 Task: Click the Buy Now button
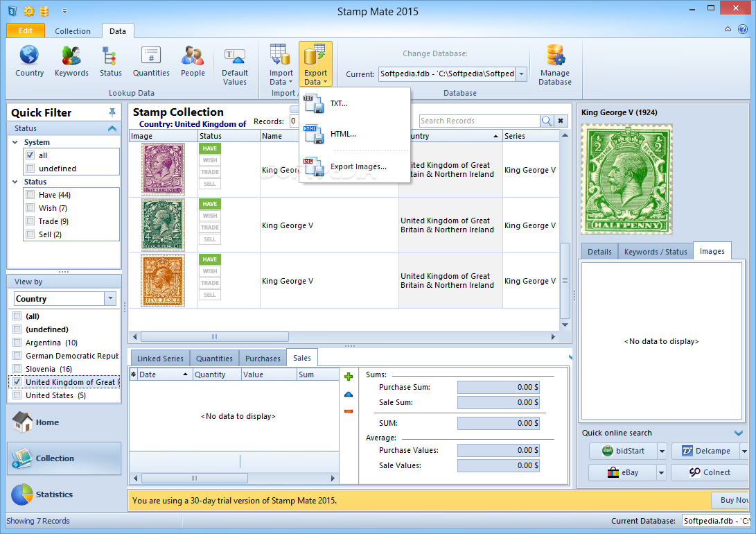pyautogui.click(x=730, y=500)
